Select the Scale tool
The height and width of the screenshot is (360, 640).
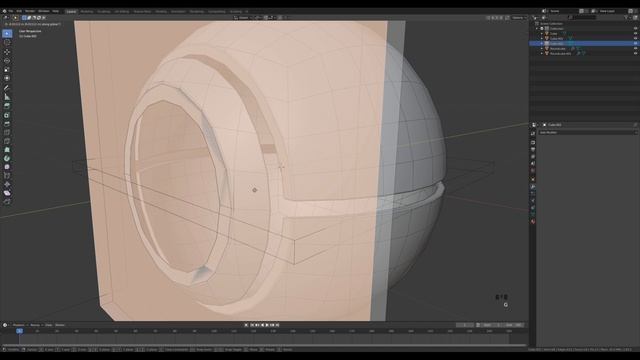[x=7, y=69]
